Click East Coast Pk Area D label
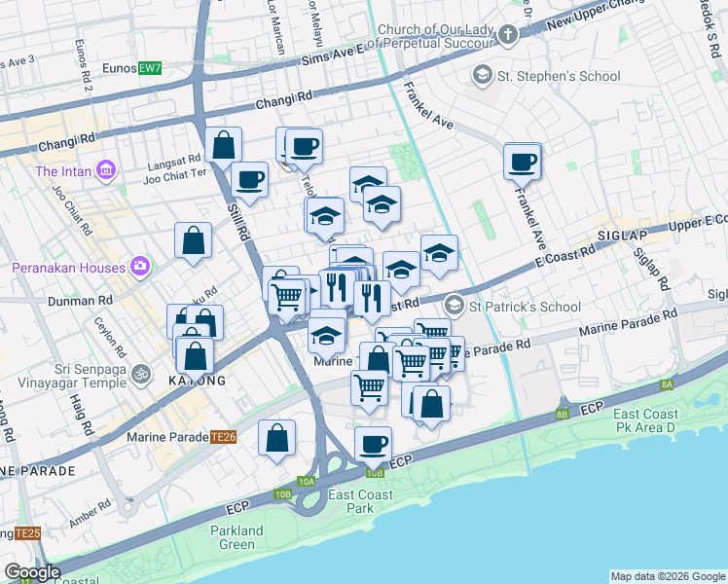 click(645, 420)
